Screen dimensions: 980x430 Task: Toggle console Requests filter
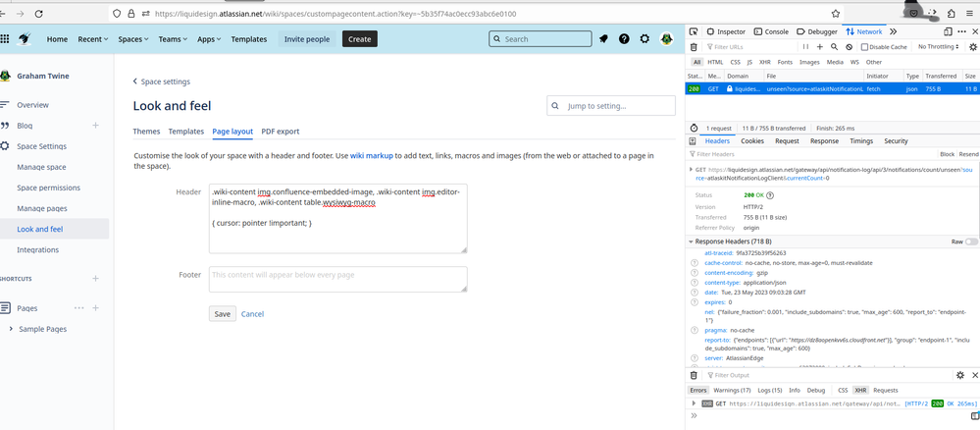coord(886,390)
